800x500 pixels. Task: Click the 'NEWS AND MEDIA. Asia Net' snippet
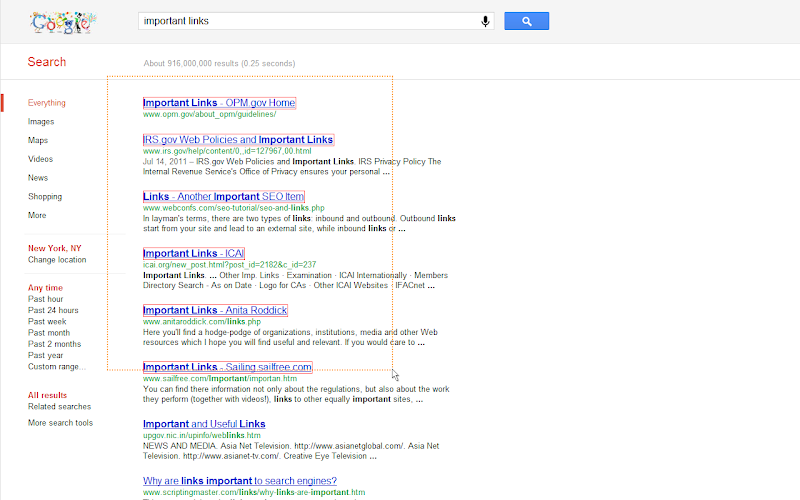coord(291,451)
